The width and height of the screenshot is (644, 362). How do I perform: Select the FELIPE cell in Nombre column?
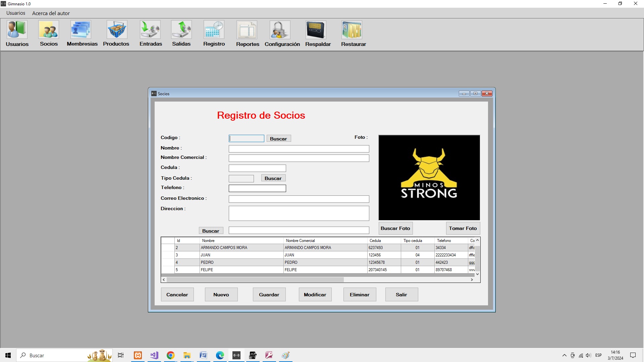(x=241, y=270)
